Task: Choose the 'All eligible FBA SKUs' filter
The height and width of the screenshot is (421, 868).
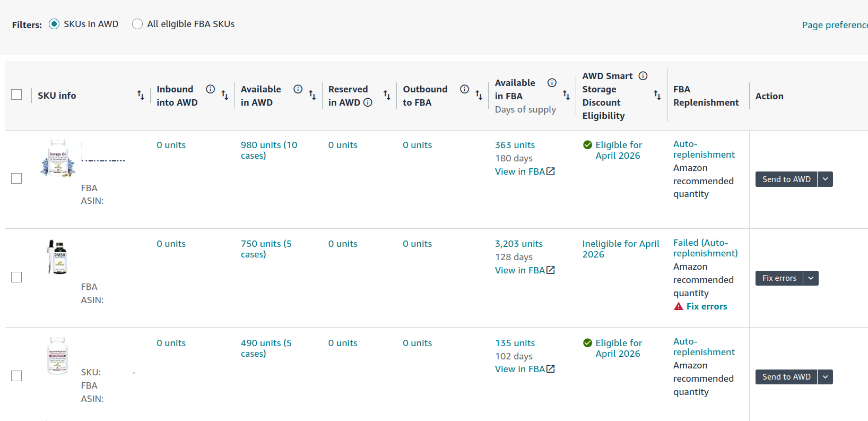Action: coord(137,24)
